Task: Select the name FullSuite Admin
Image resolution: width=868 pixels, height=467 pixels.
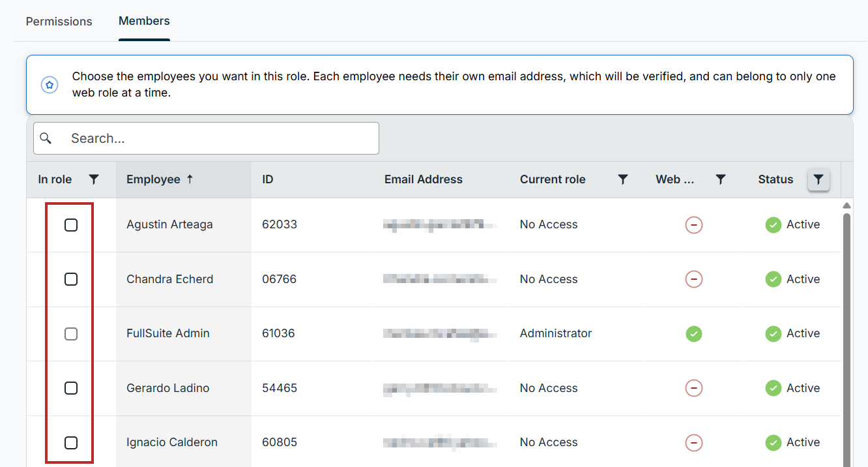Action: click(168, 333)
